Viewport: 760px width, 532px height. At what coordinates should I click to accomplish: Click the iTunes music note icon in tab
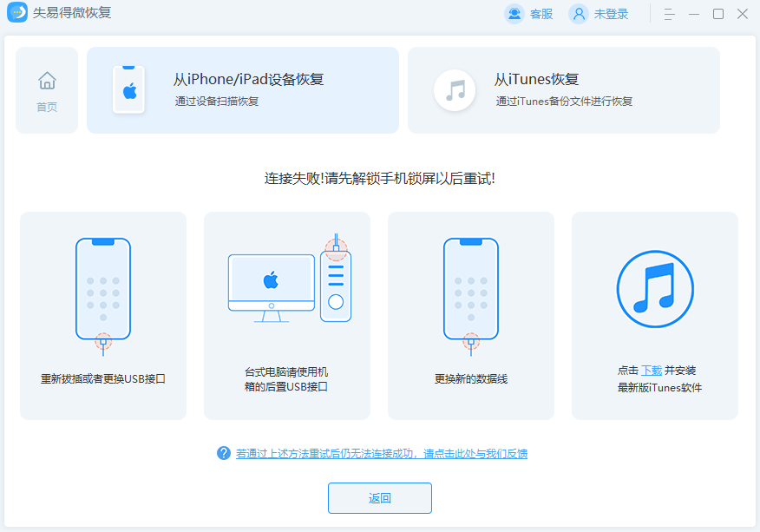tap(455, 90)
